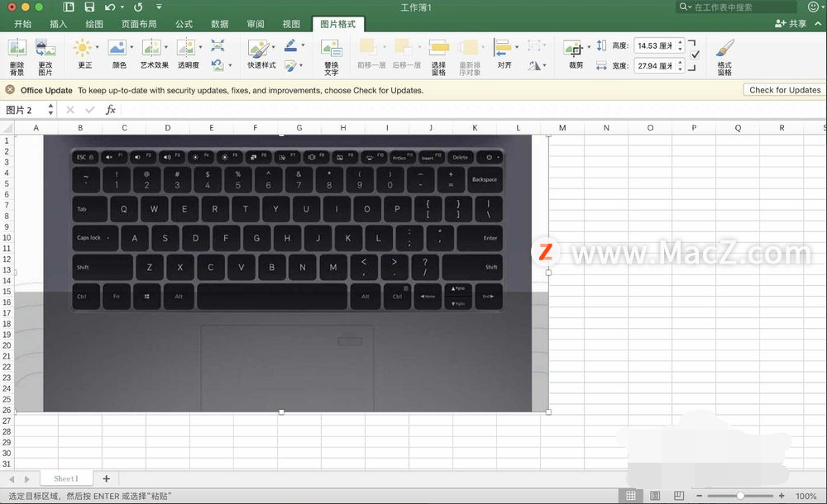This screenshot has height=504, width=827.
Task: Click the rotate objects icon
Action: (534, 65)
